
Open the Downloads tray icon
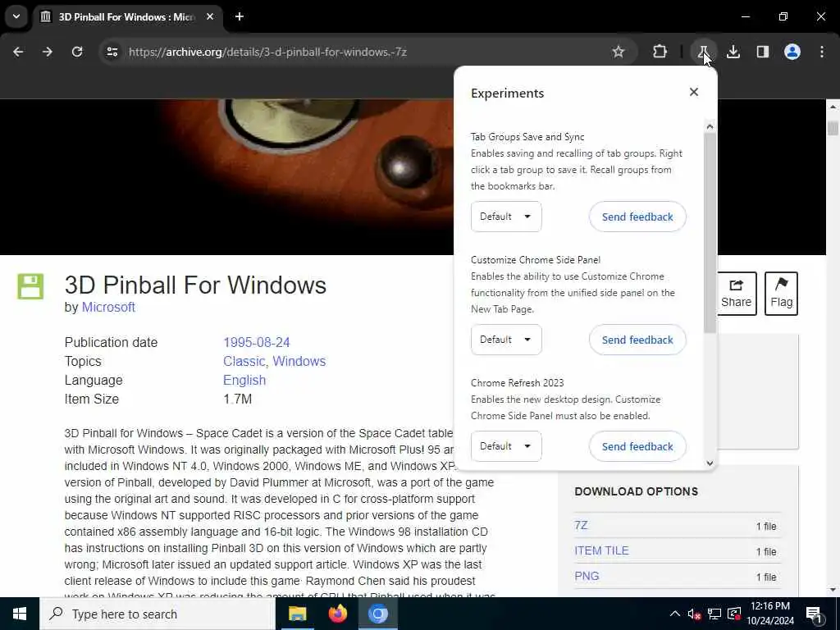(x=733, y=52)
